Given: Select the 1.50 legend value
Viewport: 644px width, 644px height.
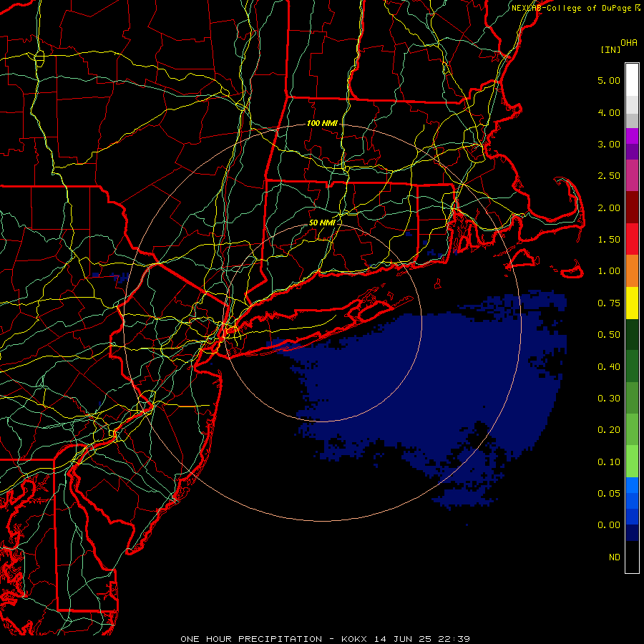Looking at the screenshot, I should pyautogui.click(x=609, y=240).
